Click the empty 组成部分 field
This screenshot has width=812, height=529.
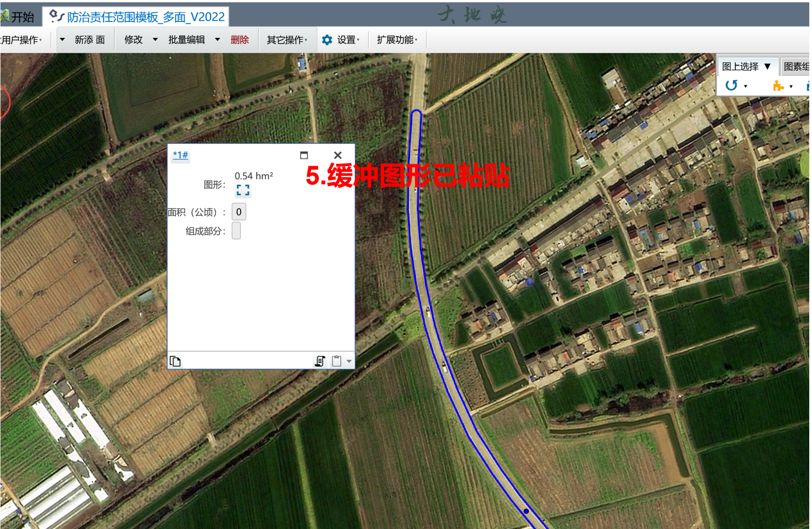(x=236, y=231)
